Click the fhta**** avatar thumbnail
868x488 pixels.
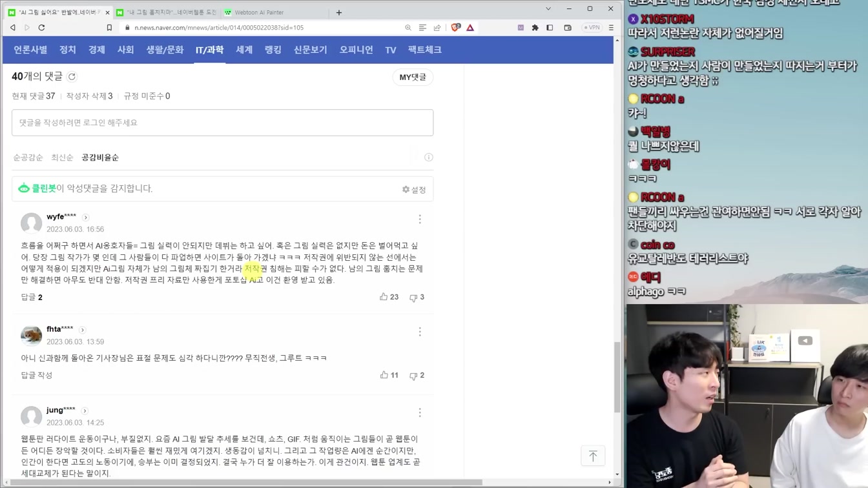coord(31,336)
